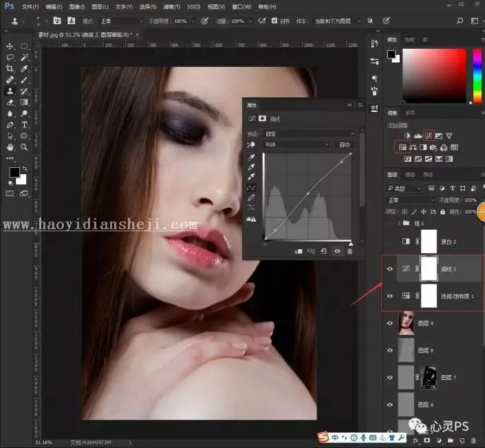Select the Ellipse shape tool
485x448 pixels.
click(x=24, y=136)
